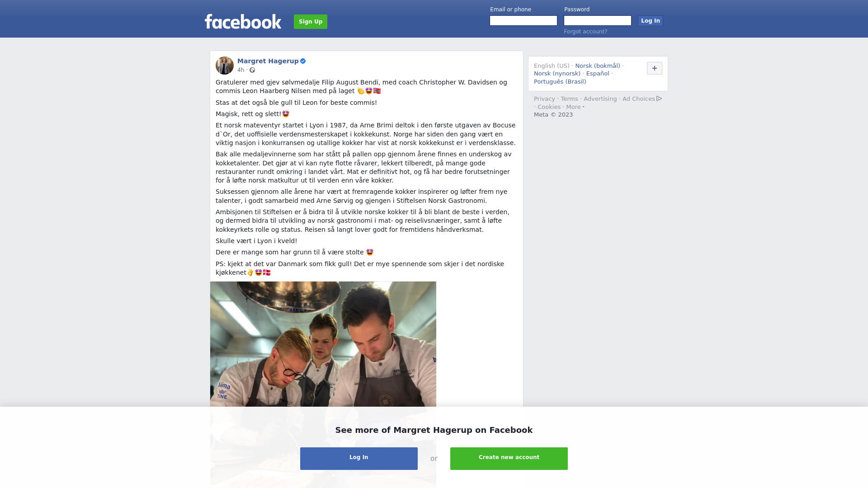Select Español language
This screenshot has height=488, width=868.
(x=598, y=74)
